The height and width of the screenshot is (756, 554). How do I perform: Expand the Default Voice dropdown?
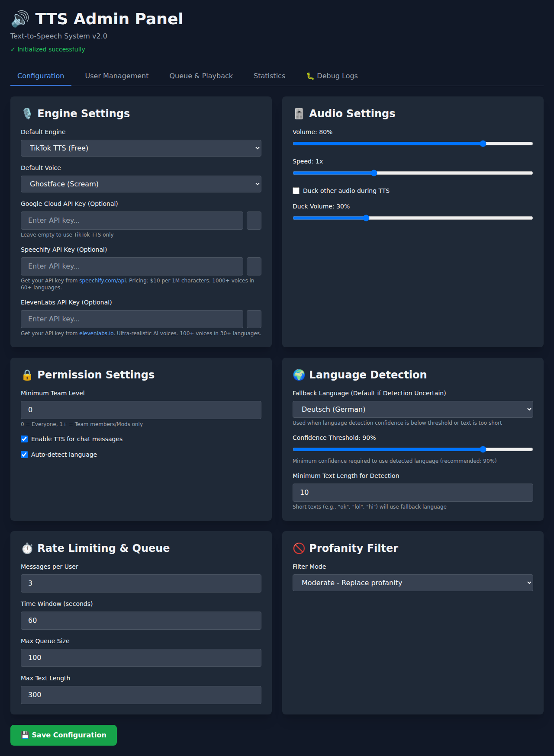tap(141, 184)
